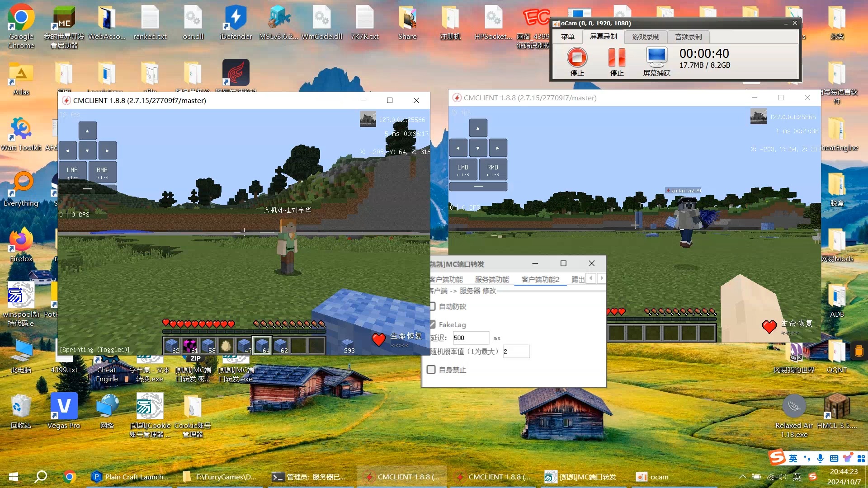The image size is (868, 488).
Task: Expand the right arrow in 凯凯MC端口转发
Action: click(x=602, y=278)
